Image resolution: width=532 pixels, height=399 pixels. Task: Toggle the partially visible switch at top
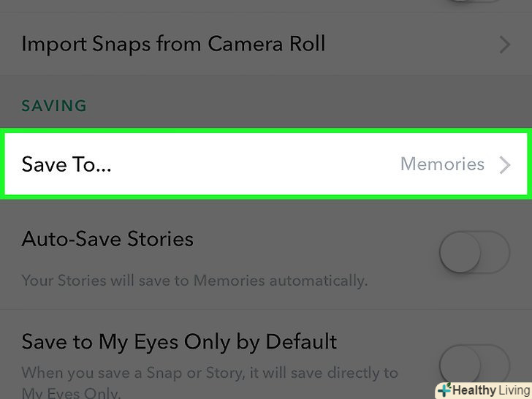coord(474,4)
